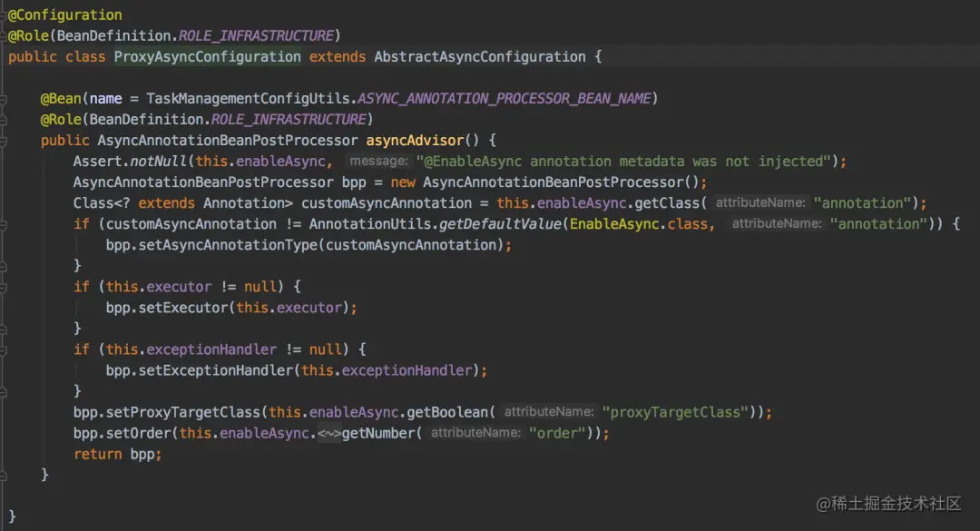
Task: Click the 'extends' keyword in class declaration
Action: (x=338, y=57)
